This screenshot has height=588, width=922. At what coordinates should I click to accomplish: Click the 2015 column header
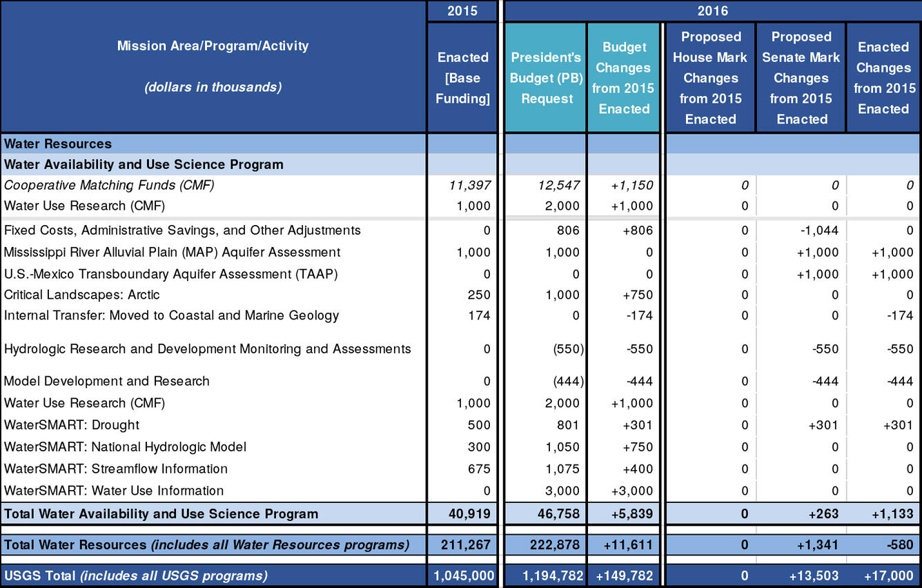(462, 11)
